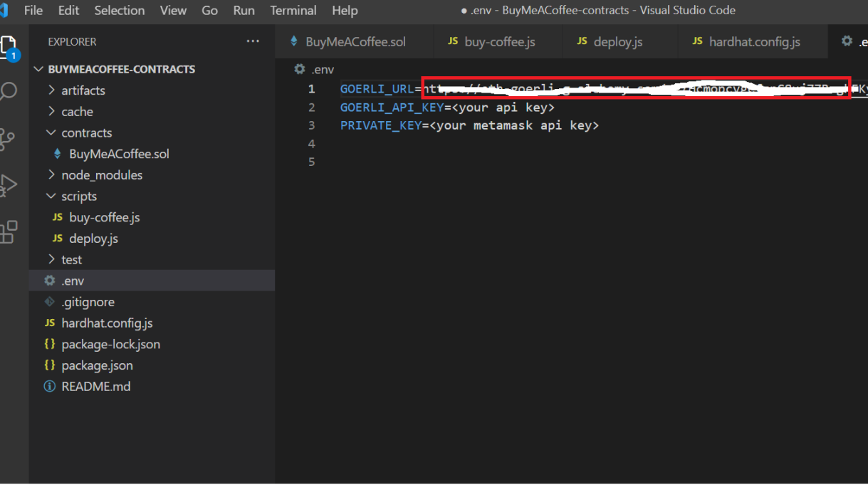Select the .gitignore file in Explorer
This screenshot has width=868, height=485.
click(88, 302)
